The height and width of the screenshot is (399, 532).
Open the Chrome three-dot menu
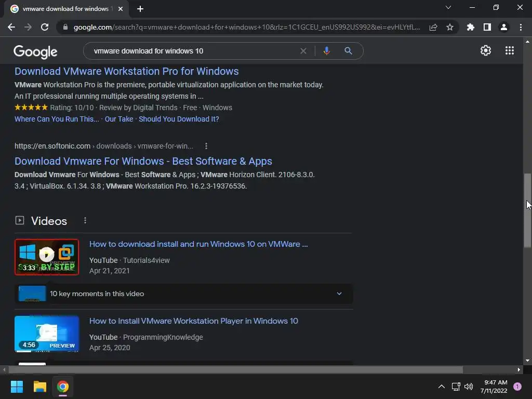point(521,27)
